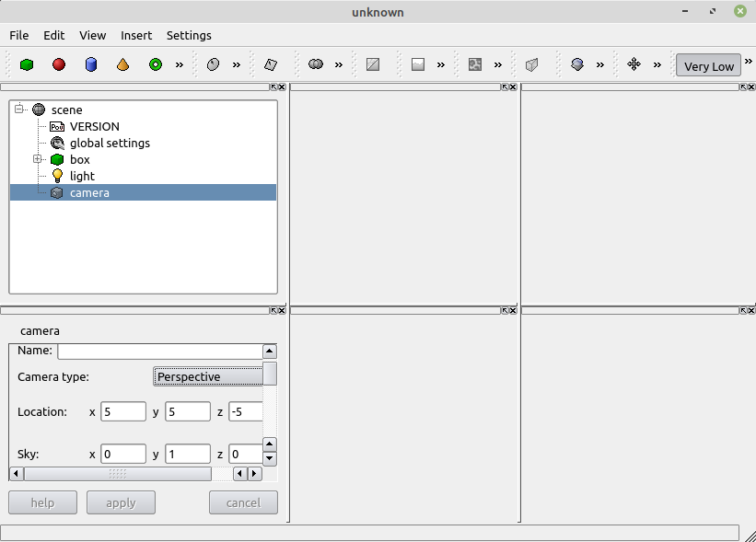The height and width of the screenshot is (542, 756).
Task: Select global settings in the scene tree
Action: 109,143
